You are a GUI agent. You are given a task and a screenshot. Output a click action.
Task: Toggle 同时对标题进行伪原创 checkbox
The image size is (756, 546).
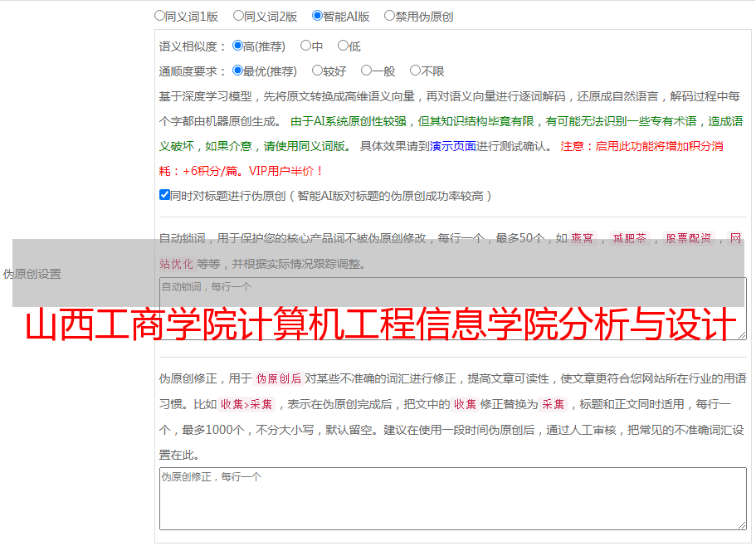click(x=164, y=195)
